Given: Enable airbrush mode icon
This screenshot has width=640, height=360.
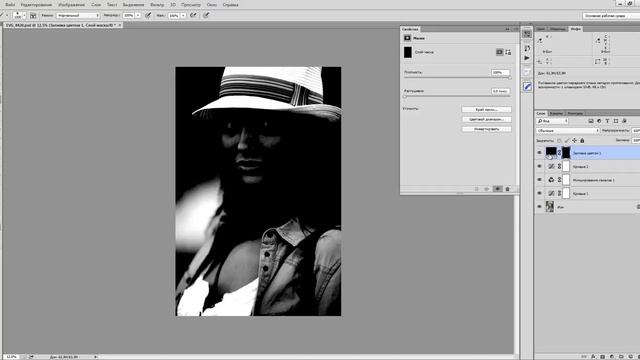Looking at the screenshot, I should point(193,16).
